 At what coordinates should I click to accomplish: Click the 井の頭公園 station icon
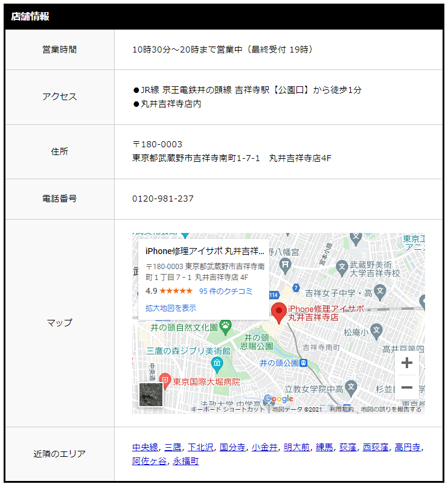(304, 363)
